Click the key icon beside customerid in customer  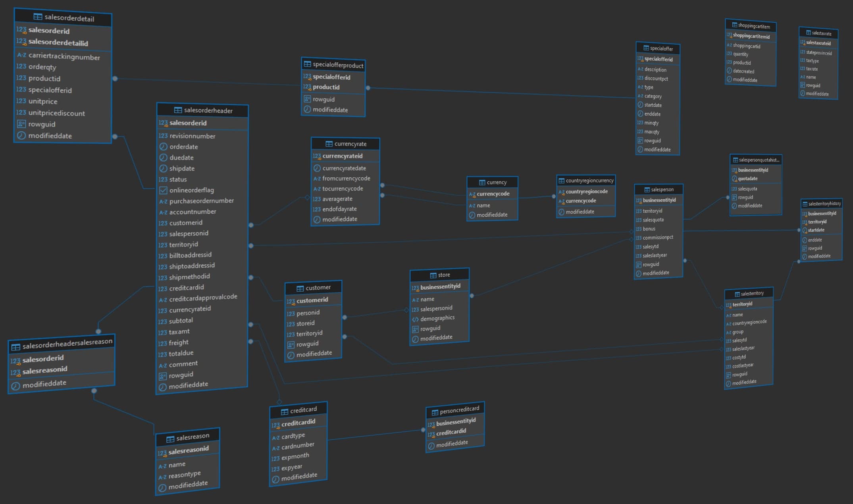pyautogui.click(x=291, y=302)
